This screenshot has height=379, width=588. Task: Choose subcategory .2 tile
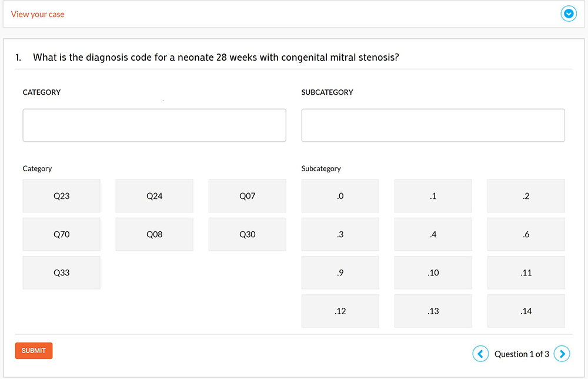pyautogui.click(x=526, y=196)
